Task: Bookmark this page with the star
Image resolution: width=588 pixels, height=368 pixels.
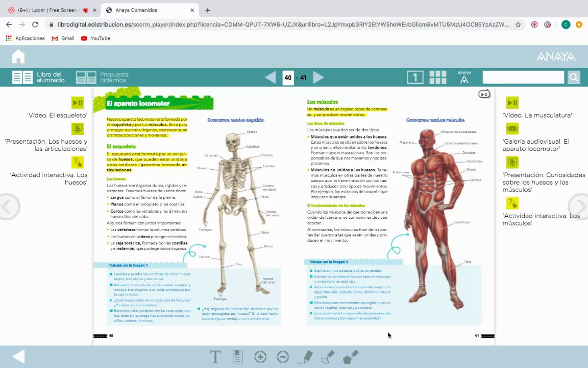Action: (518, 25)
